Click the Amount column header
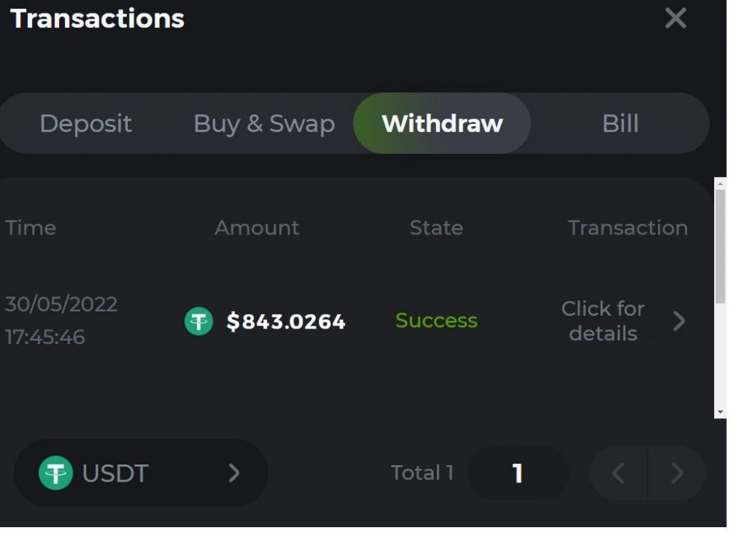This screenshot has width=747, height=560. tap(257, 228)
